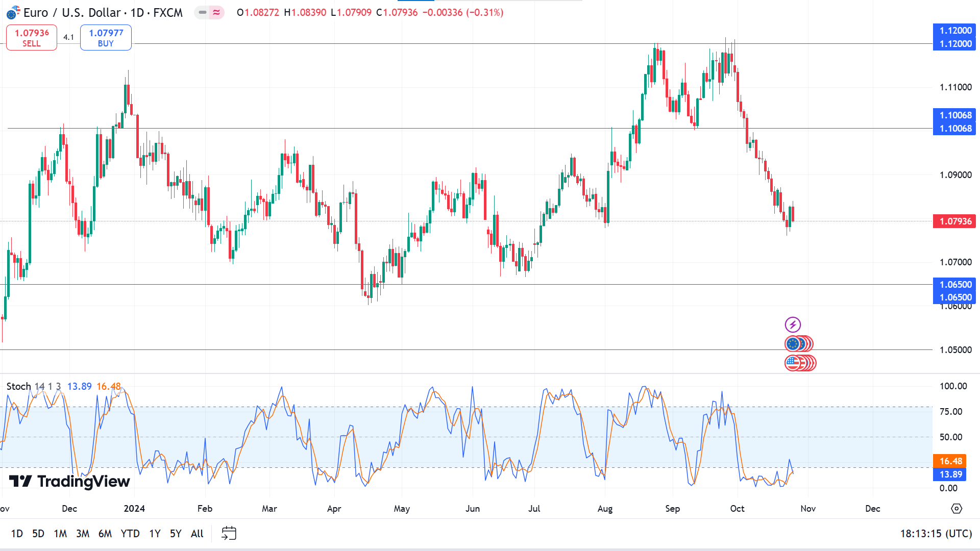Click the open price O1.08272 value
This screenshot has width=980, height=551.
(258, 12)
